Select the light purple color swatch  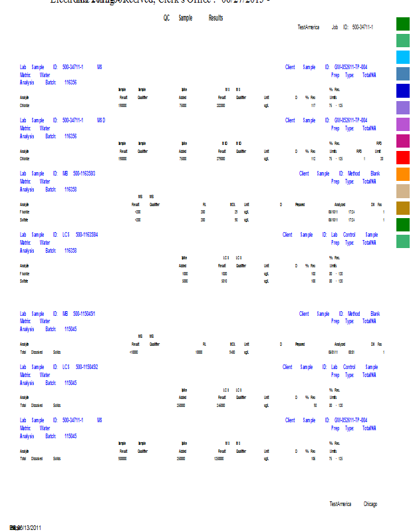403,108
